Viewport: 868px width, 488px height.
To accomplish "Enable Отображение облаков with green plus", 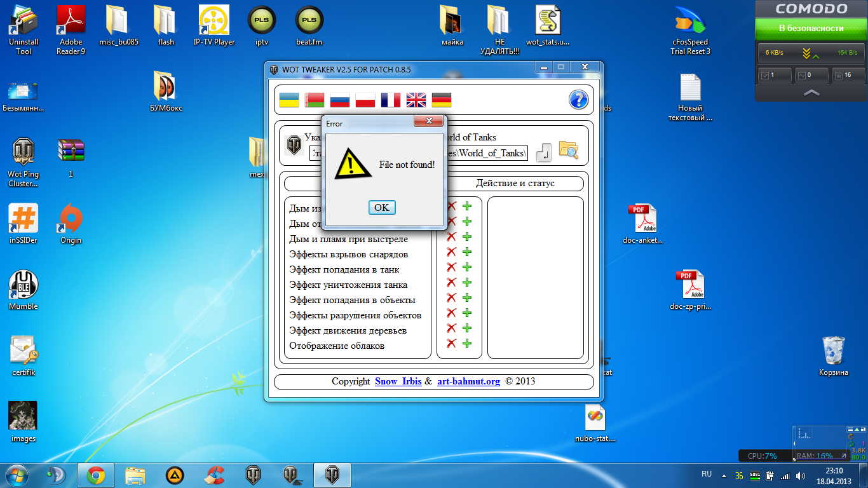I will point(467,343).
